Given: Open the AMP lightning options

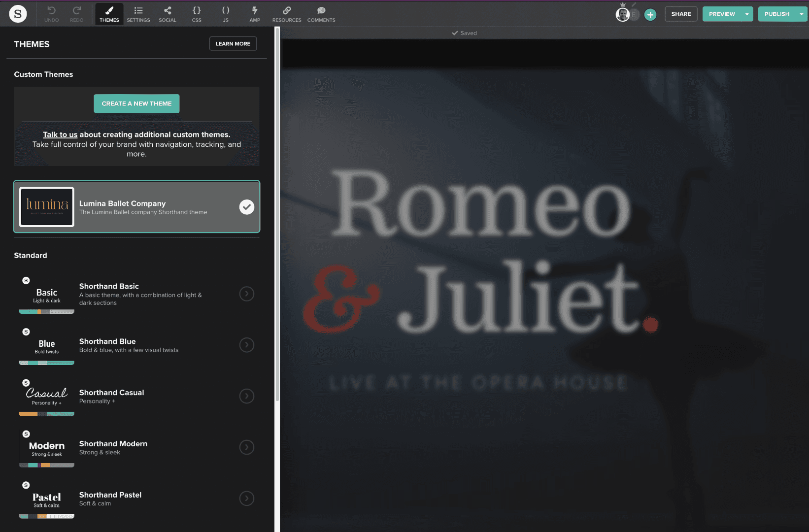Looking at the screenshot, I should [x=255, y=14].
